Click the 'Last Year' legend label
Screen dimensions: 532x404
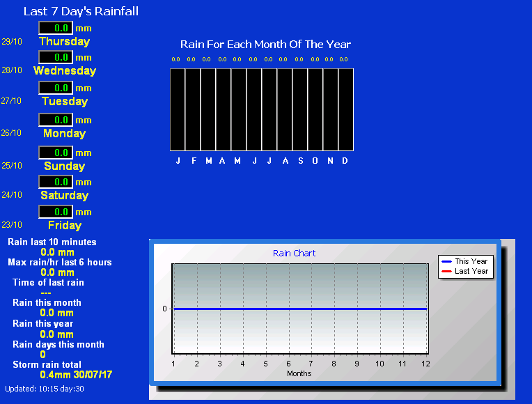[471, 271]
